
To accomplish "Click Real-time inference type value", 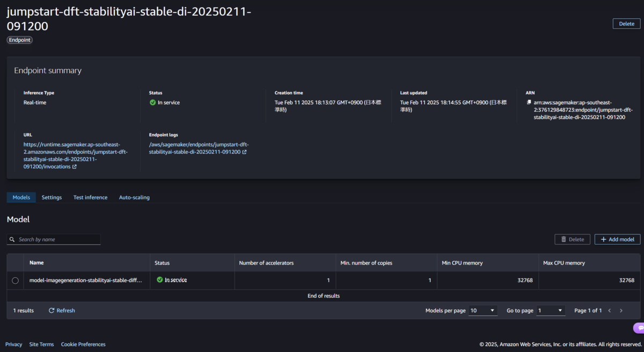I will (35, 102).
